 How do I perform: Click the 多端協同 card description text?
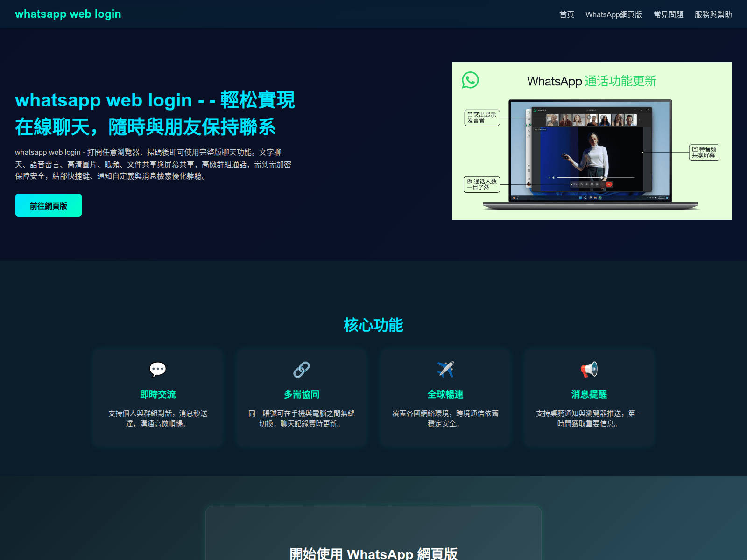tap(302, 419)
